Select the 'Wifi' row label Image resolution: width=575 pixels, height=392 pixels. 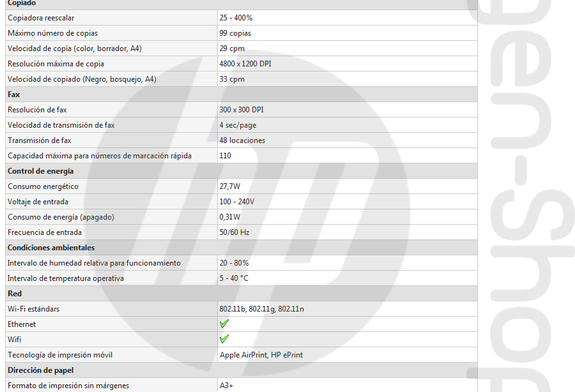coord(14,340)
